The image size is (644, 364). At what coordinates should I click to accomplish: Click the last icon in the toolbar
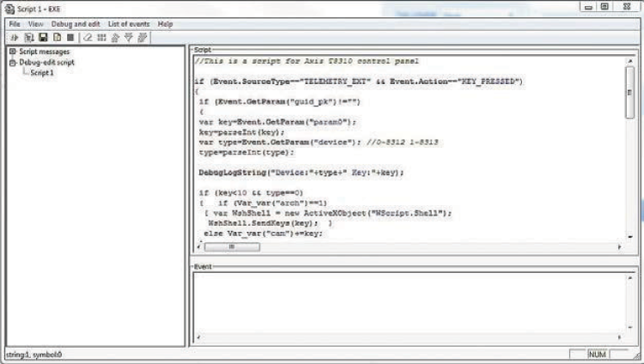[143, 38]
